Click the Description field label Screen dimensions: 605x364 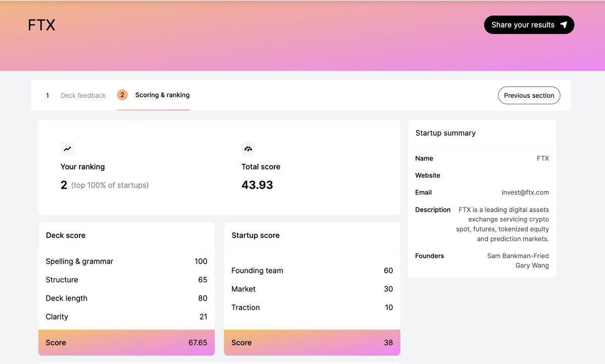[433, 210]
